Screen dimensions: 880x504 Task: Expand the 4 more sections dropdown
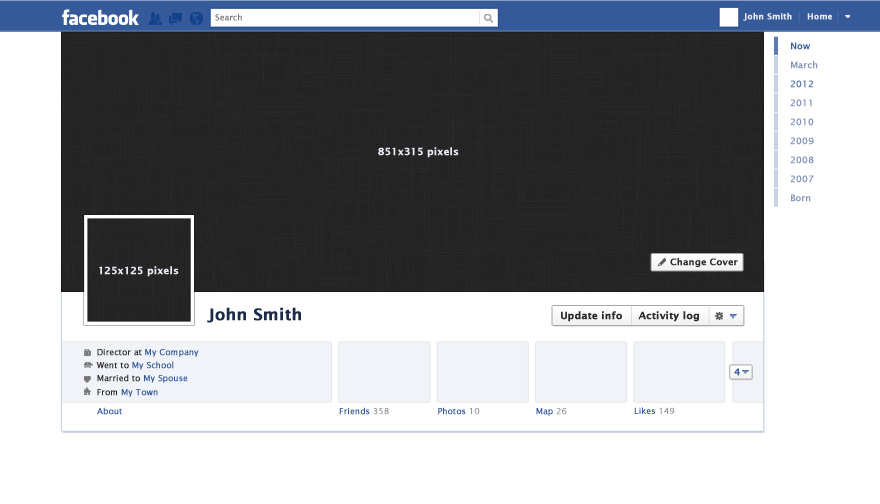[741, 372]
